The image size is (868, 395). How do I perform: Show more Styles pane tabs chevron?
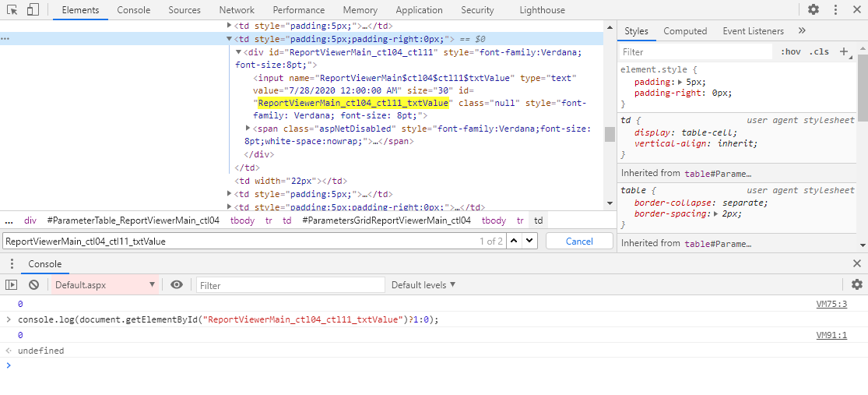[x=802, y=31]
